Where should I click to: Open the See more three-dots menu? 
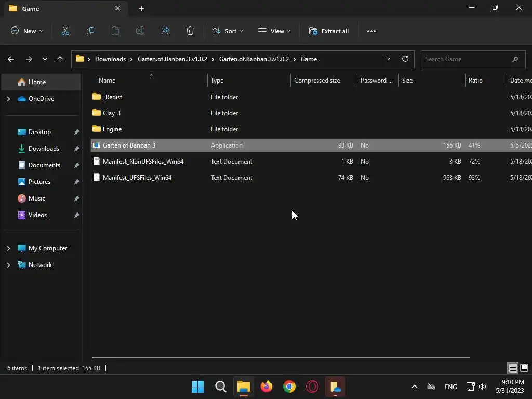(371, 31)
